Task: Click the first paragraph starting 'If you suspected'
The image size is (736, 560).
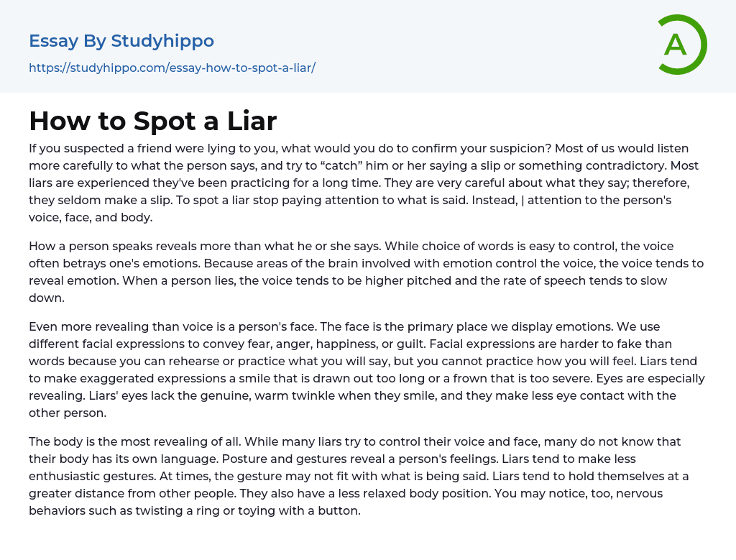Action: pyautogui.click(x=359, y=183)
